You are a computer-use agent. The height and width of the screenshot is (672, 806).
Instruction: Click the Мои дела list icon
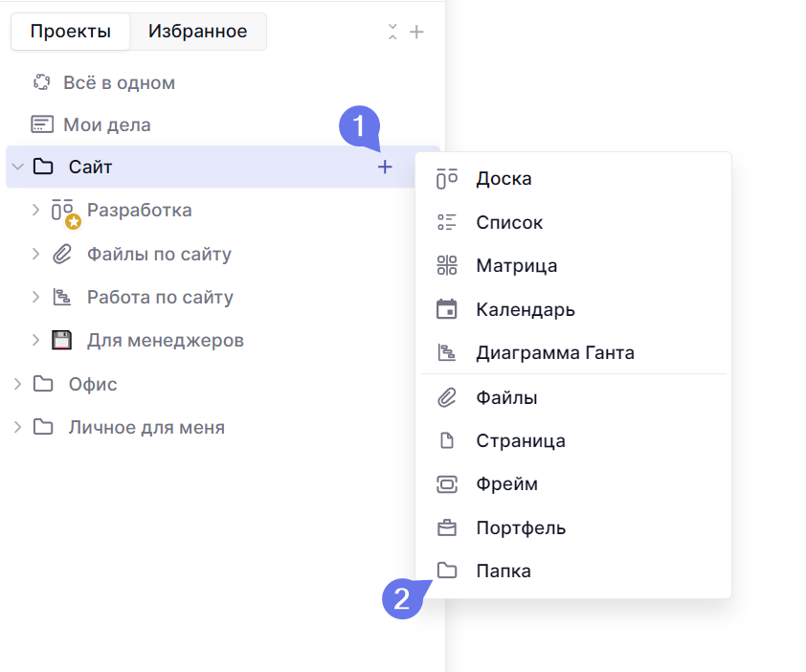41,125
